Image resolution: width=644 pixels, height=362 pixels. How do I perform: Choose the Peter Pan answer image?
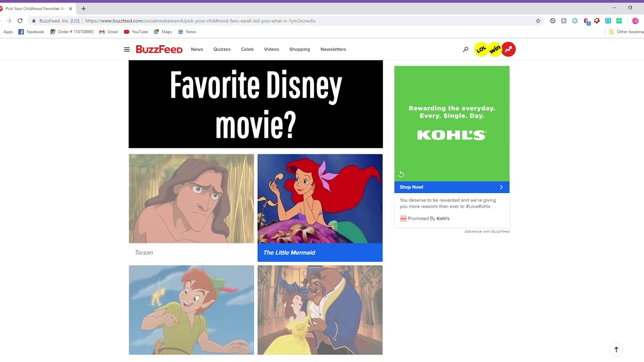pyautogui.click(x=191, y=310)
